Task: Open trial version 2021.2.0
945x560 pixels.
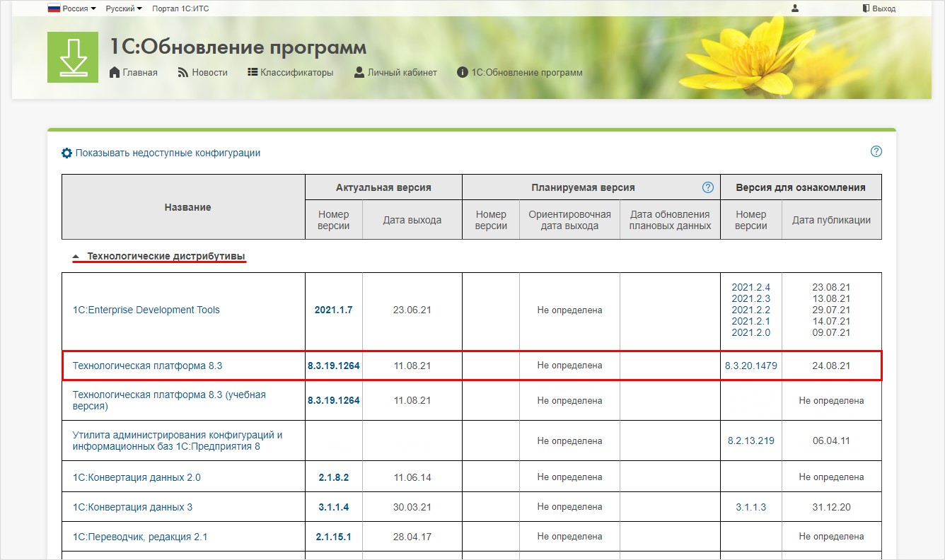Action: pos(750,332)
